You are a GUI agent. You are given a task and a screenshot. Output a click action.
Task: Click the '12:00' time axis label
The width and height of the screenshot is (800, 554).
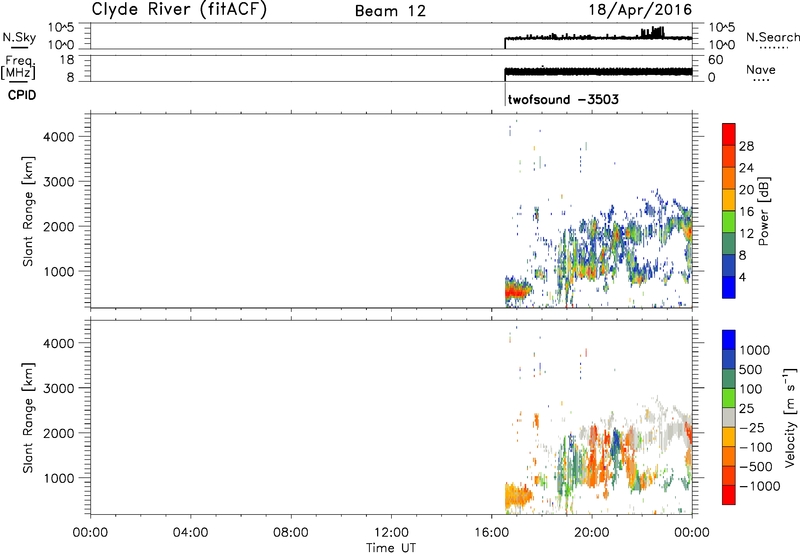pos(391,533)
